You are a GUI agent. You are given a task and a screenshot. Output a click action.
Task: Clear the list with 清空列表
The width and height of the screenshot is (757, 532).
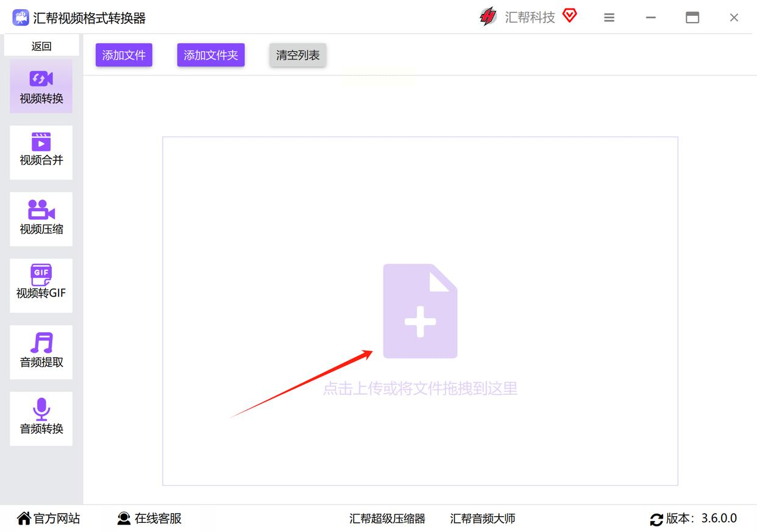pyautogui.click(x=297, y=55)
